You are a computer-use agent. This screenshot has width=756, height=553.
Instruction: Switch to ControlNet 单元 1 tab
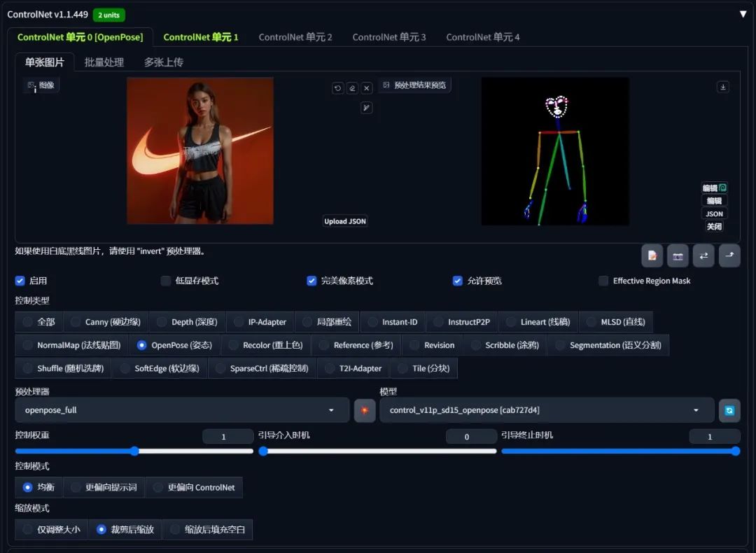click(x=201, y=37)
